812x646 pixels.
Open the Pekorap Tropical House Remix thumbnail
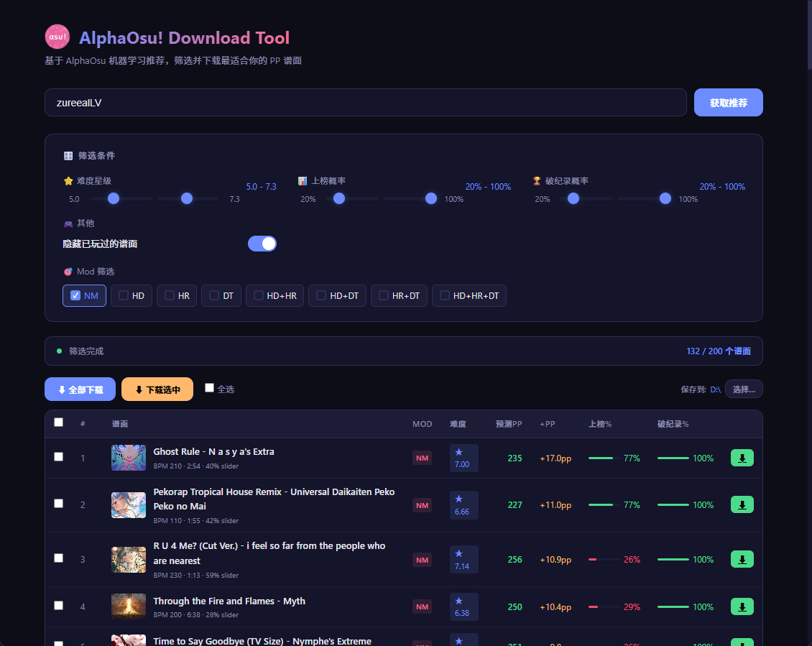click(129, 505)
